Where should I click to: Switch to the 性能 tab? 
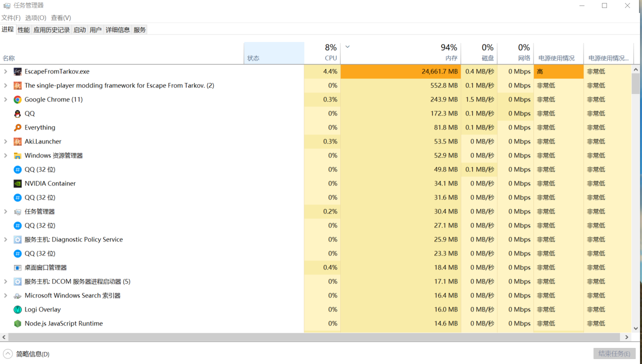(x=24, y=30)
